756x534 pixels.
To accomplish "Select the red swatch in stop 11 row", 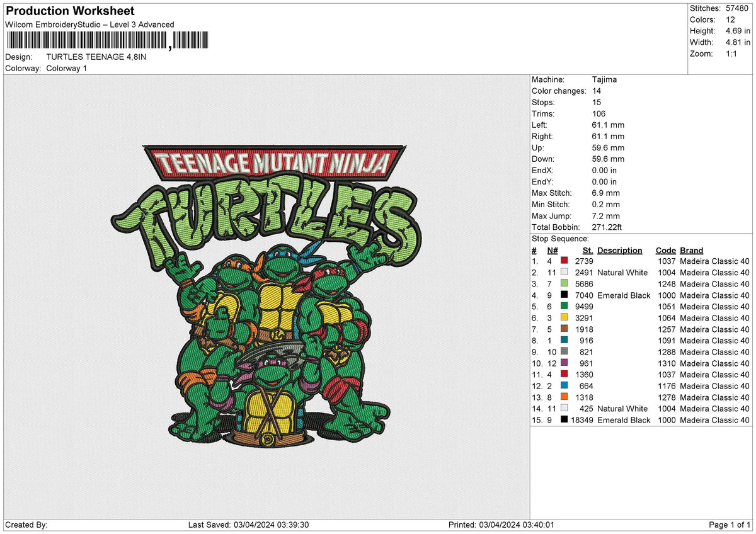I will click(x=564, y=374).
